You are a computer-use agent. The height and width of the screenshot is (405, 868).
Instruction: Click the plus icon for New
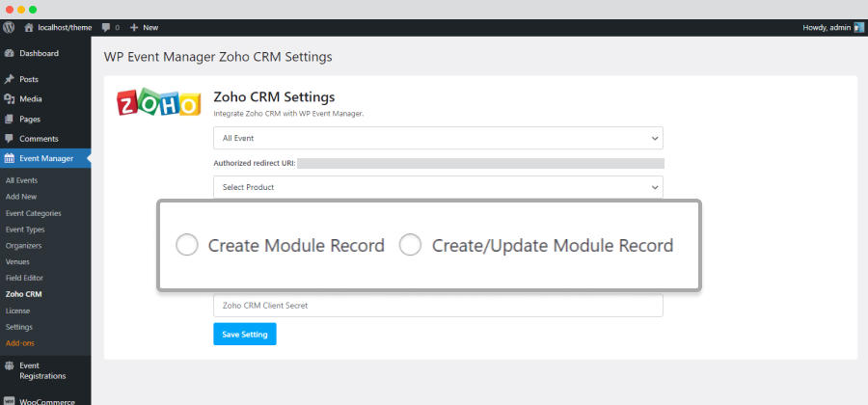coord(133,27)
